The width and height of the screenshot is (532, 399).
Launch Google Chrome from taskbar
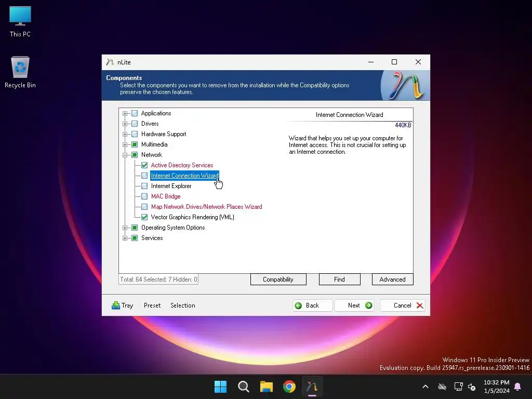[x=289, y=387]
